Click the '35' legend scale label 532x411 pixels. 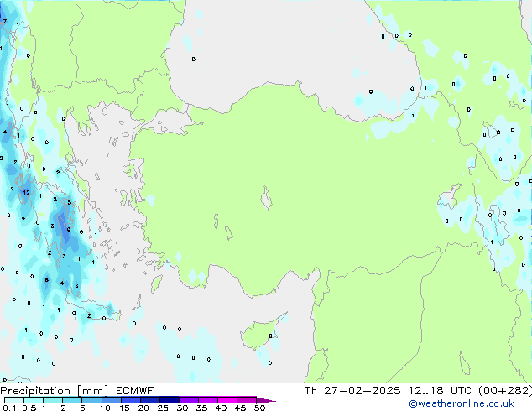click(x=201, y=408)
